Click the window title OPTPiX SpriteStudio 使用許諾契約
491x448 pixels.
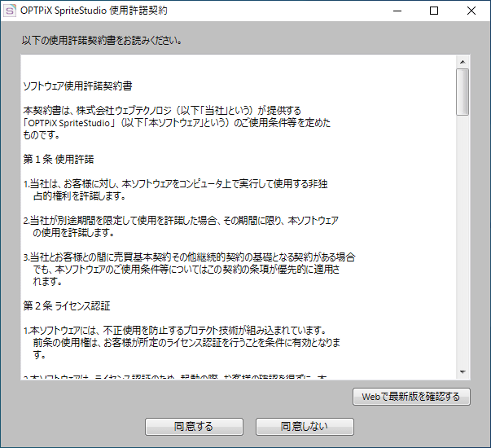tap(94, 11)
